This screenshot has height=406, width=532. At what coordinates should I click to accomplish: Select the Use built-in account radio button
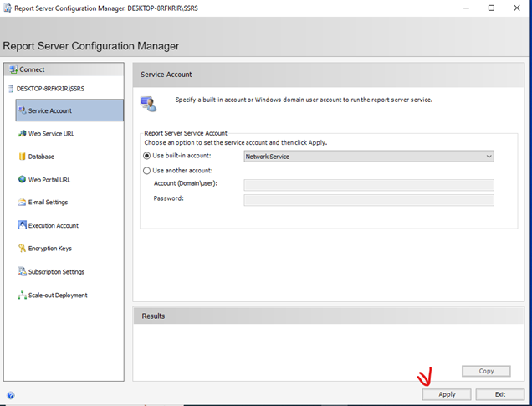pyautogui.click(x=146, y=156)
